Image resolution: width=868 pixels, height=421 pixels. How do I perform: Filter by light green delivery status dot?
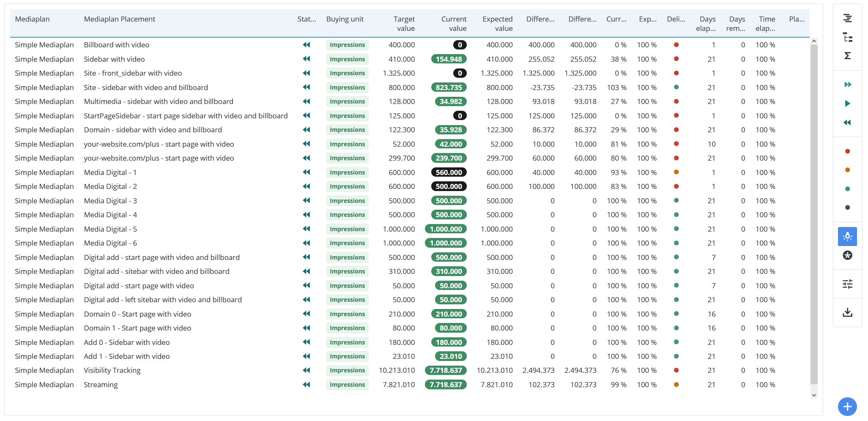pos(847,189)
